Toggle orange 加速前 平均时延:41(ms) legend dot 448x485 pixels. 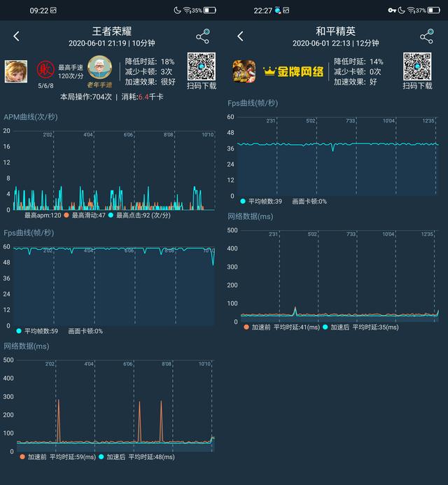click(x=246, y=327)
